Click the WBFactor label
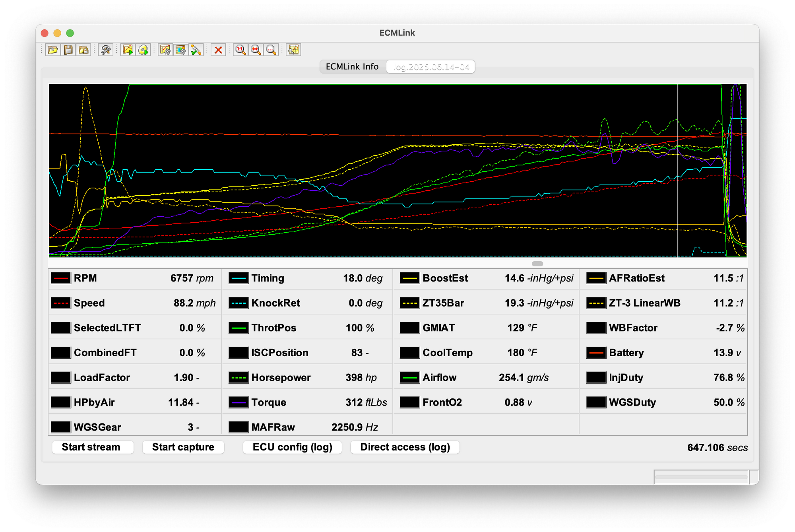 tap(633, 328)
